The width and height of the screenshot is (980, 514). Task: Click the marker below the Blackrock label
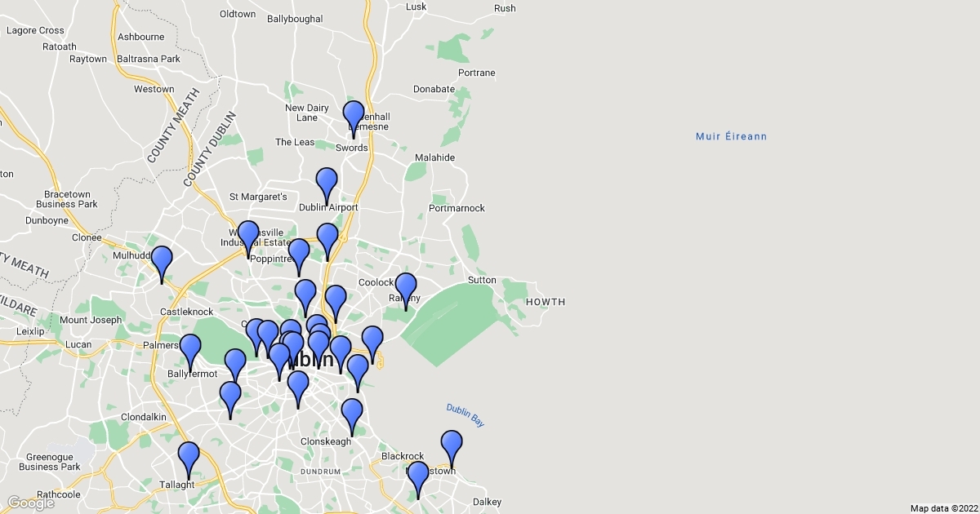click(x=417, y=477)
